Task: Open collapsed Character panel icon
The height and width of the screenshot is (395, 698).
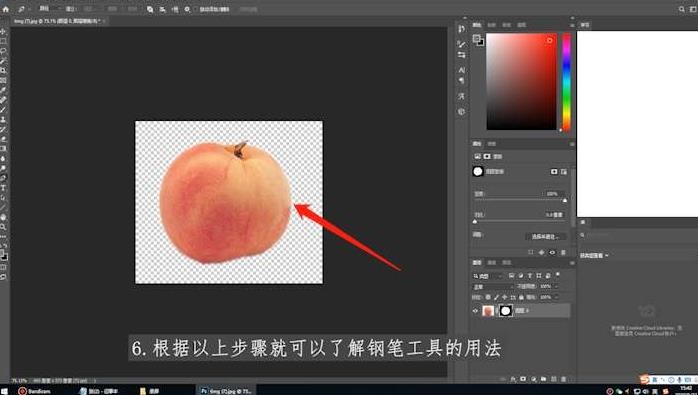Action: point(462,70)
